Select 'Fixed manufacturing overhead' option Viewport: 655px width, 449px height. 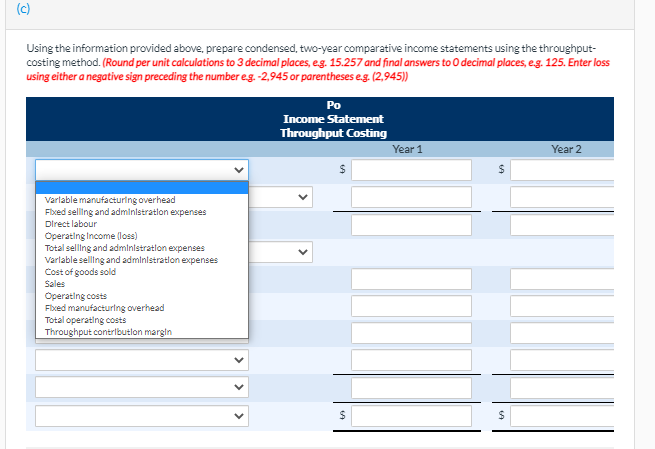(142, 308)
